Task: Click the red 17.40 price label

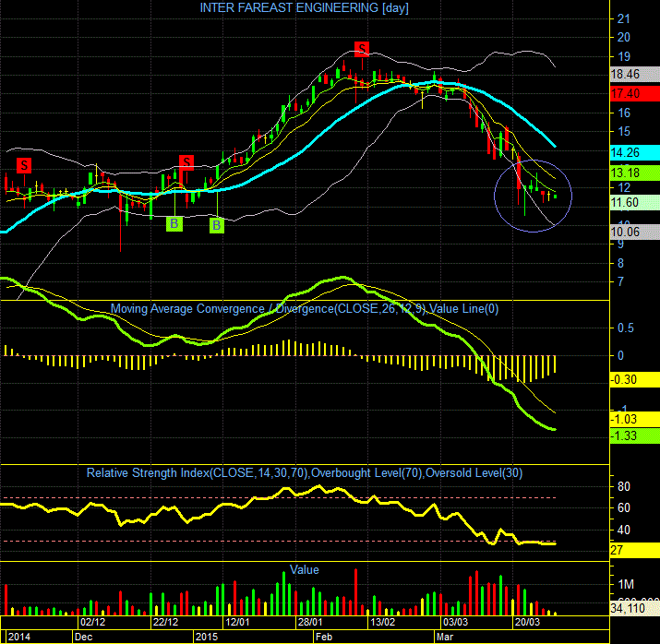Action: [x=634, y=93]
